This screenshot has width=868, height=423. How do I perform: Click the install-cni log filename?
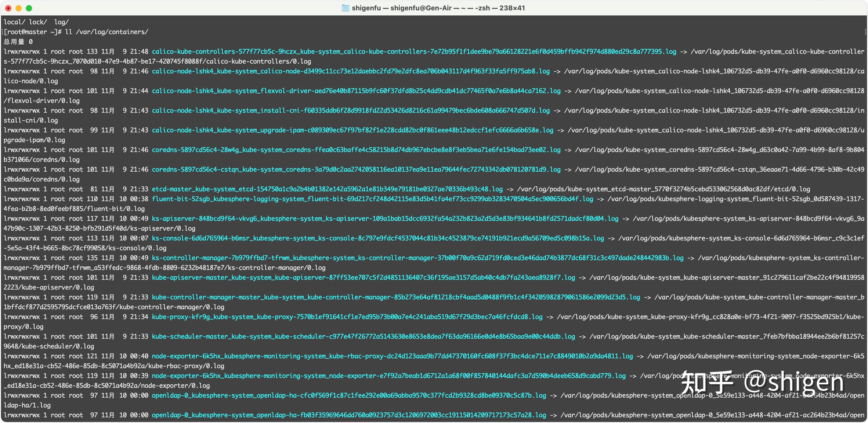tap(351, 111)
